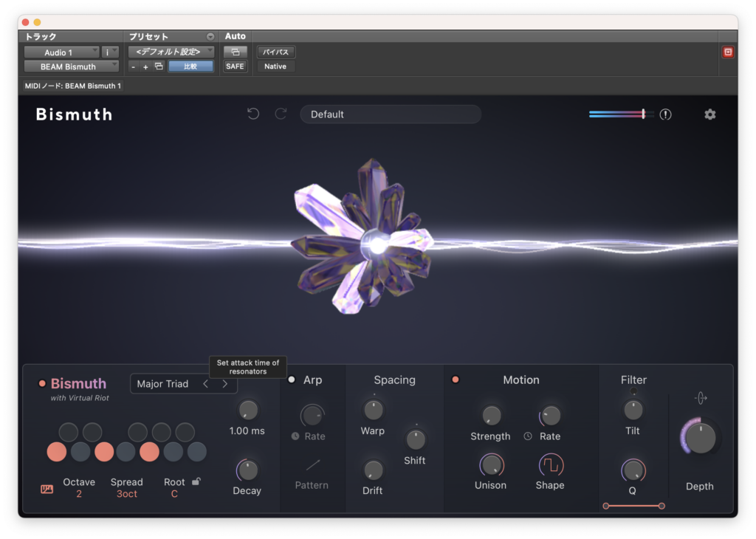
Task: Click the Motion Strength knob
Action: [x=491, y=415]
